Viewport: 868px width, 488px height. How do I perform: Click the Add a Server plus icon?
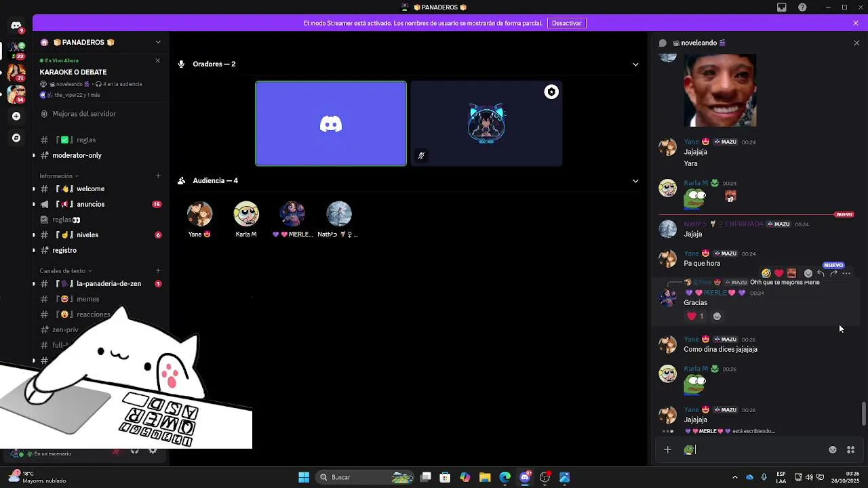point(16,116)
